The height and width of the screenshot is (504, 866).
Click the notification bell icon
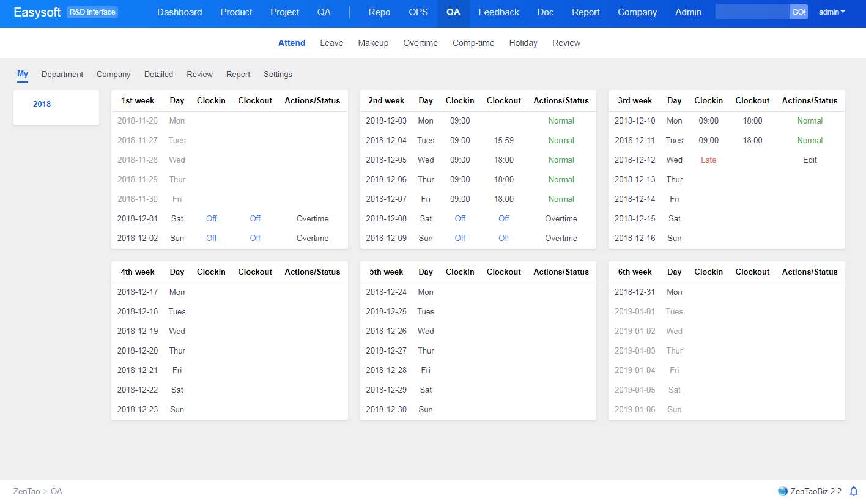854,491
